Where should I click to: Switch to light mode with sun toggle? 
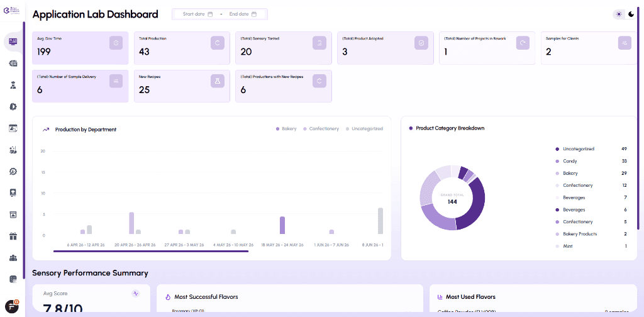coord(619,14)
